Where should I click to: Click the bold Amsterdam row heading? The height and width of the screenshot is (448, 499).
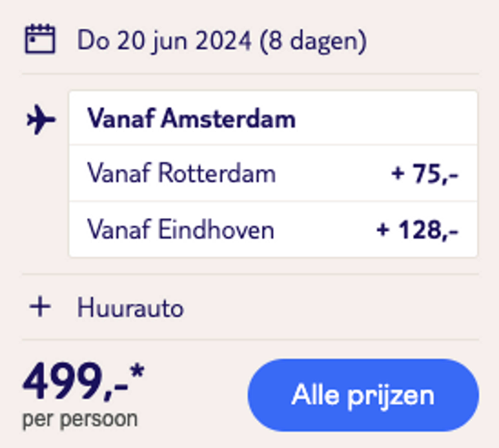click(x=191, y=118)
